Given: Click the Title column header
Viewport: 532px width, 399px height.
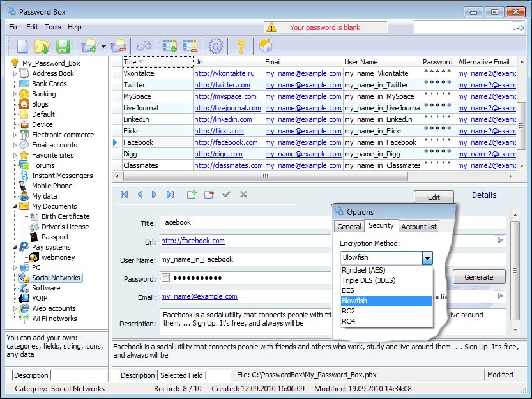Looking at the screenshot, I should pos(158,62).
